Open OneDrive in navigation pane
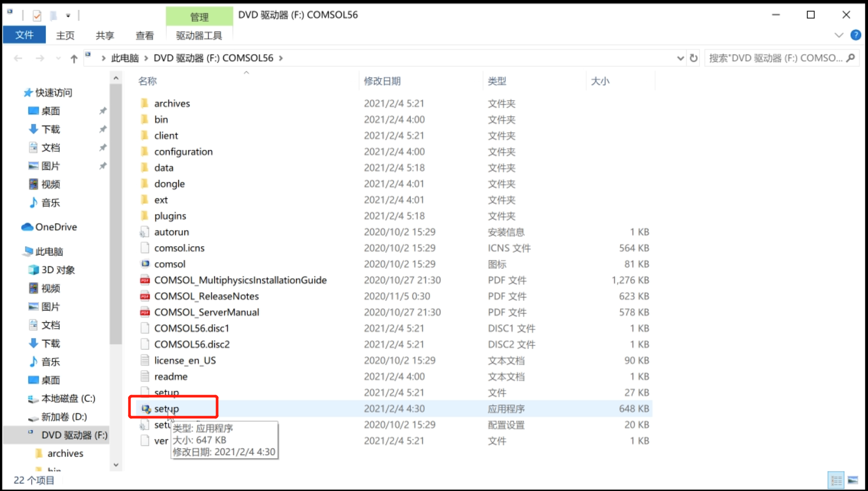The image size is (868, 491). point(56,227)
